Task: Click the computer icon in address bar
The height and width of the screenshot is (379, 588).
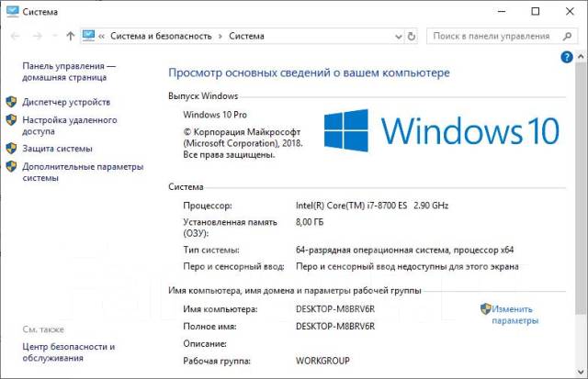Action: coord(88,36)
